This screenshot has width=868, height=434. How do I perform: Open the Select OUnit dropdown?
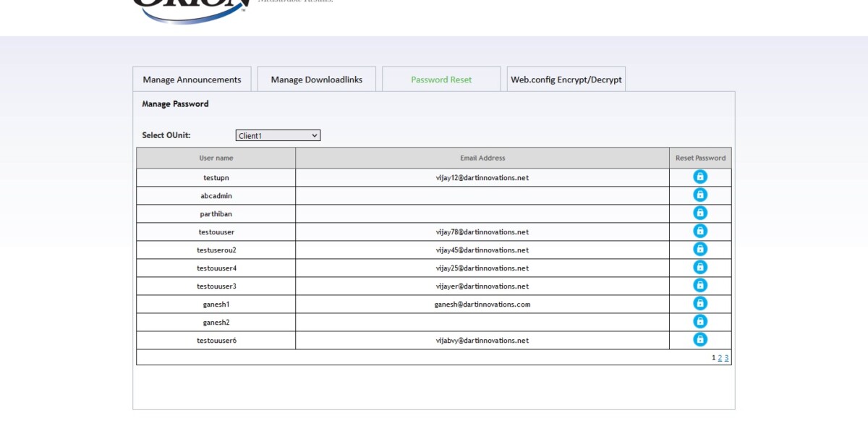pos(278,135)
